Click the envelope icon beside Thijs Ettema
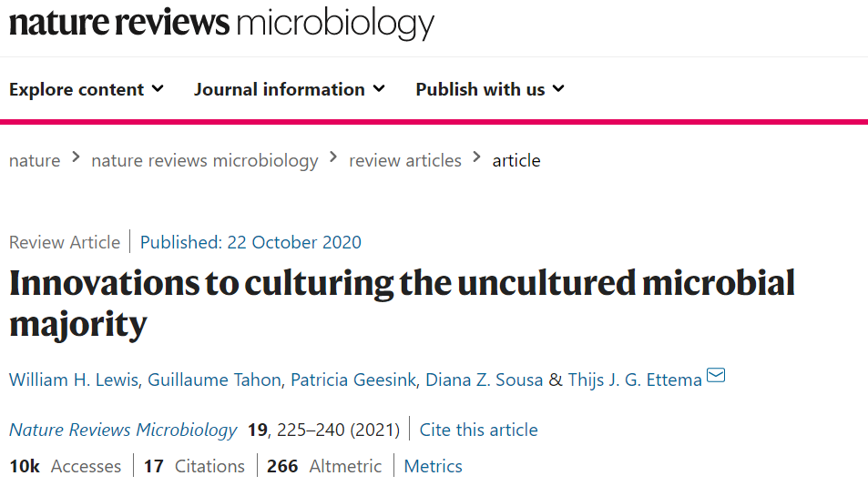This screenshot has height=486, width=868. pos(716,375)
